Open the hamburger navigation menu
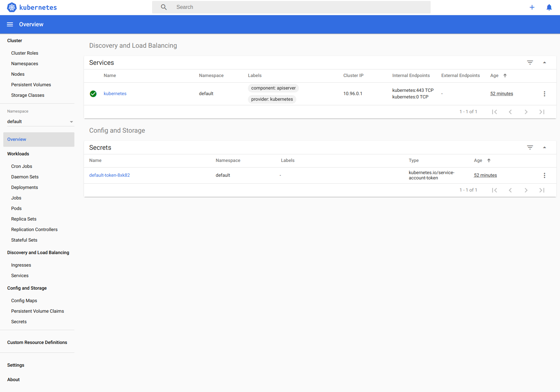560x392 pixels. [10, 24]
